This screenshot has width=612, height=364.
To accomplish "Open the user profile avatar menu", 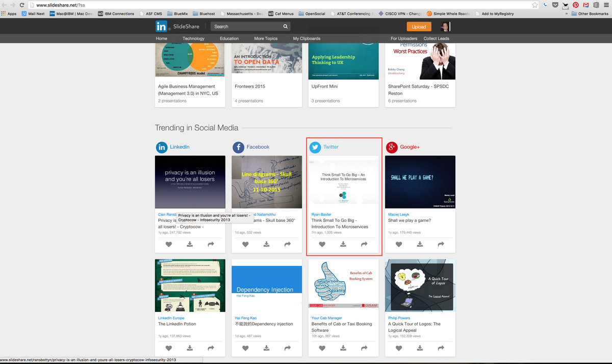I will [x=445, y=27].
